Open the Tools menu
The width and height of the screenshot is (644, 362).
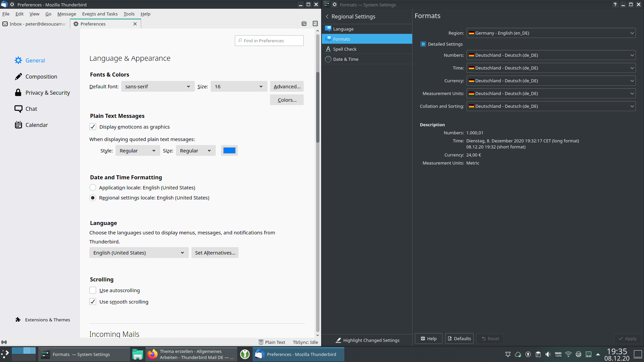(x=129, y=14)
